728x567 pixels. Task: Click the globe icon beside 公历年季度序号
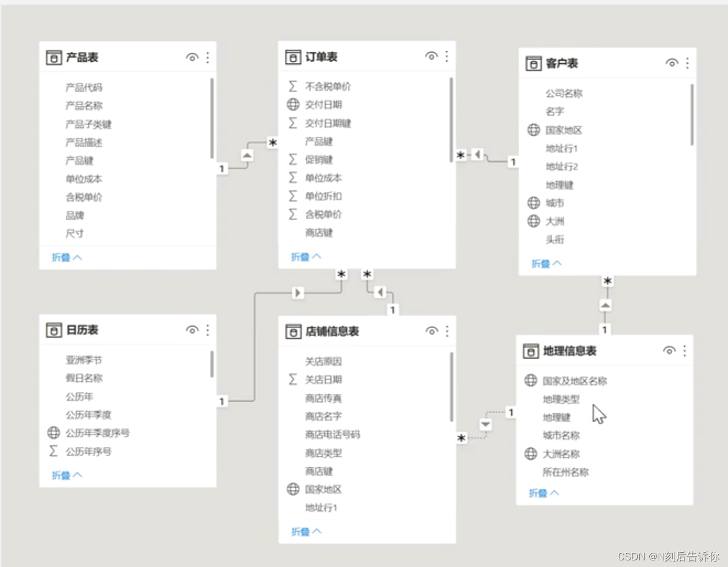click(53, 433)
